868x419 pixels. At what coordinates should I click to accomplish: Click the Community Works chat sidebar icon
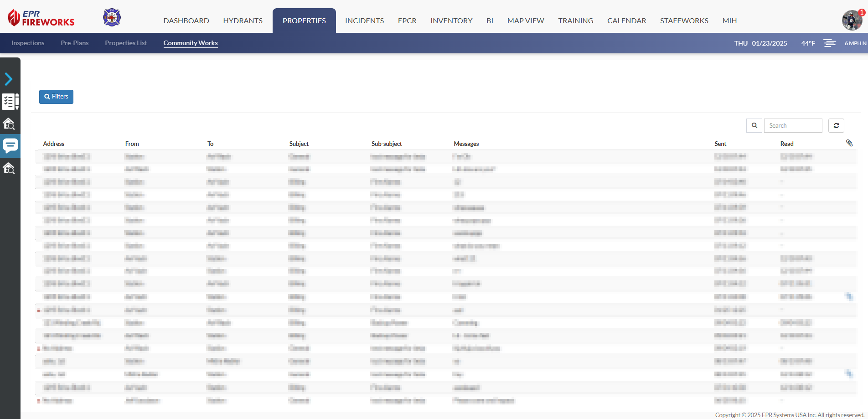pyautogui.click(x=10, y=146)
